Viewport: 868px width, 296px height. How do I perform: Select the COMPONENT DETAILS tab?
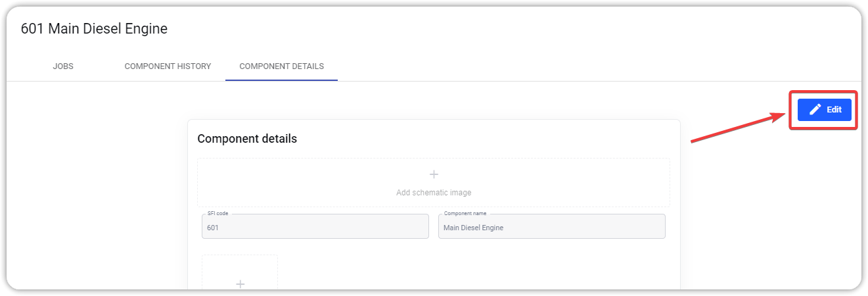[x=281, y=66]
